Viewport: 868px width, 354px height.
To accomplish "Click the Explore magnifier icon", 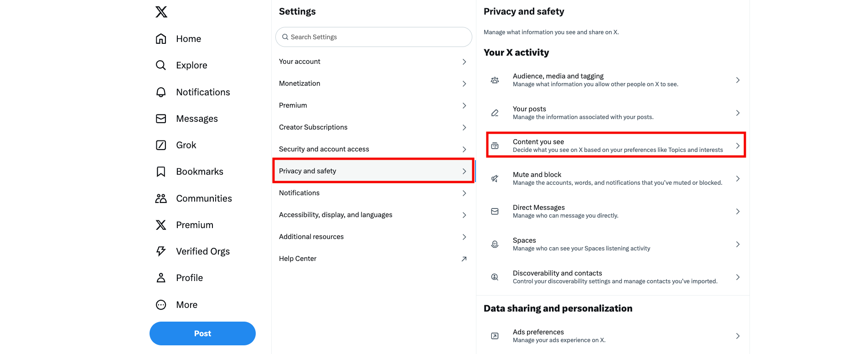I will pos(161,65).
